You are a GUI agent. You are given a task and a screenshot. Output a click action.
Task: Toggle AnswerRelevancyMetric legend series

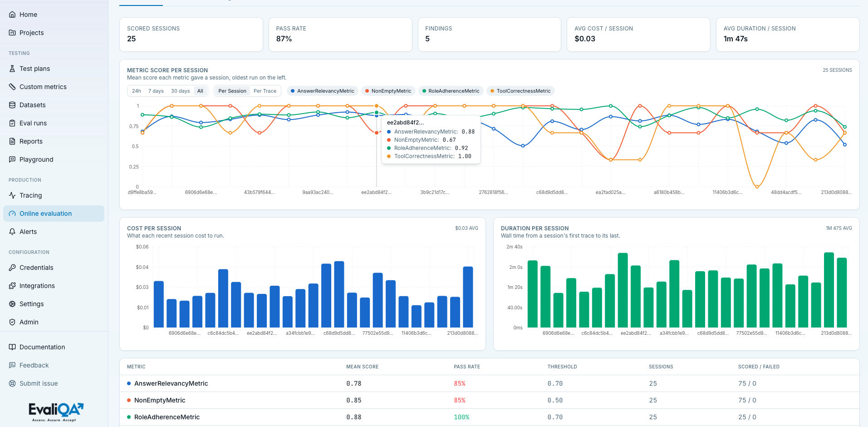(x=323, y=91)
